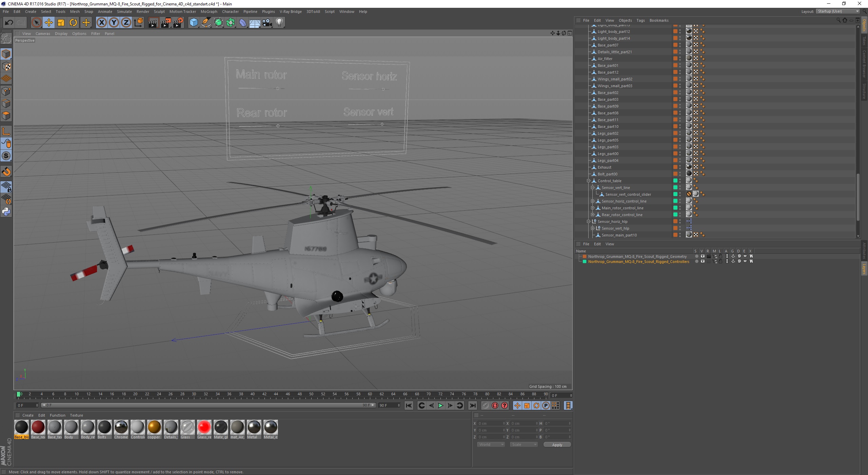Add a light object
This screenshot has height=475, width=868.
click(x=279, y=23)
